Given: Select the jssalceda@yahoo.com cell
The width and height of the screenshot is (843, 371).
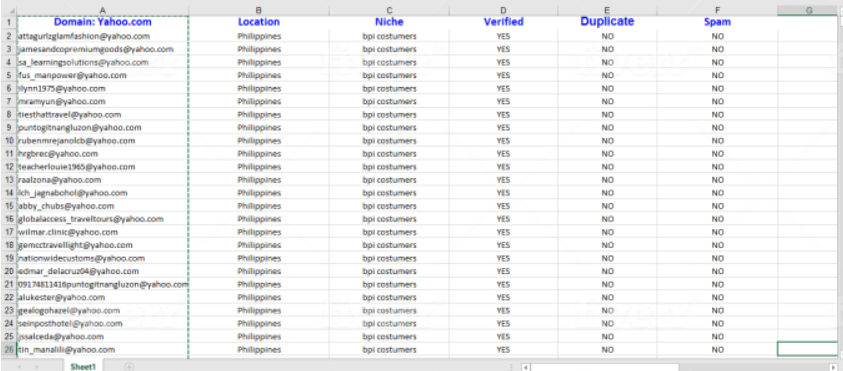Looking at the screenshot, I should point(103,337).
